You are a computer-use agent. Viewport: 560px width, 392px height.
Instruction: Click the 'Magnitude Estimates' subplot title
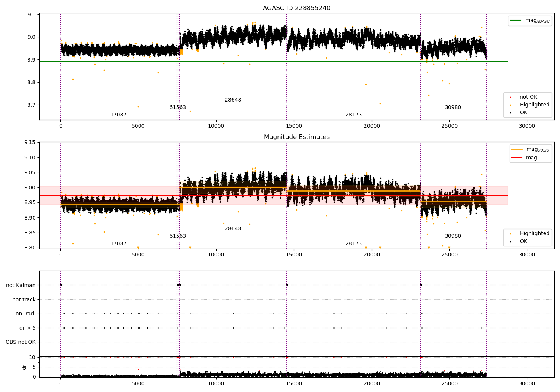296,137
